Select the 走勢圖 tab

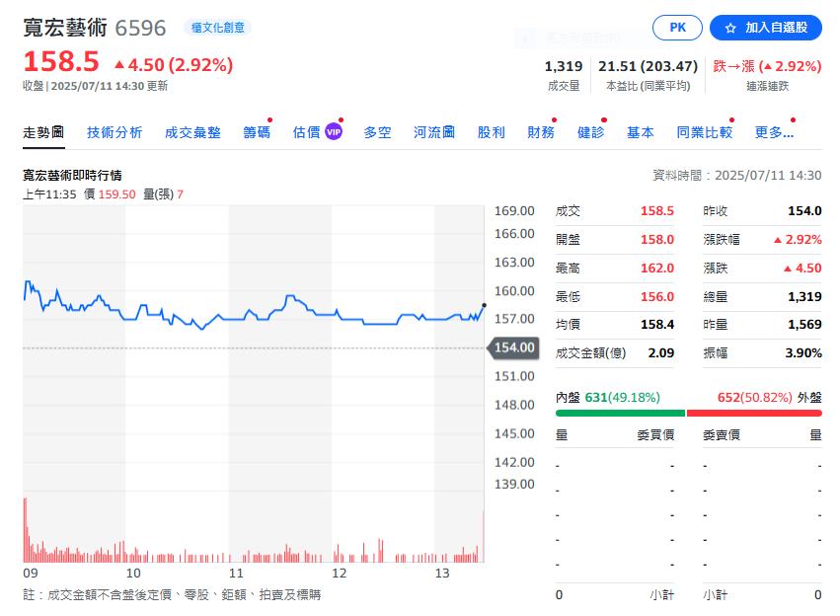click(43, 132)
